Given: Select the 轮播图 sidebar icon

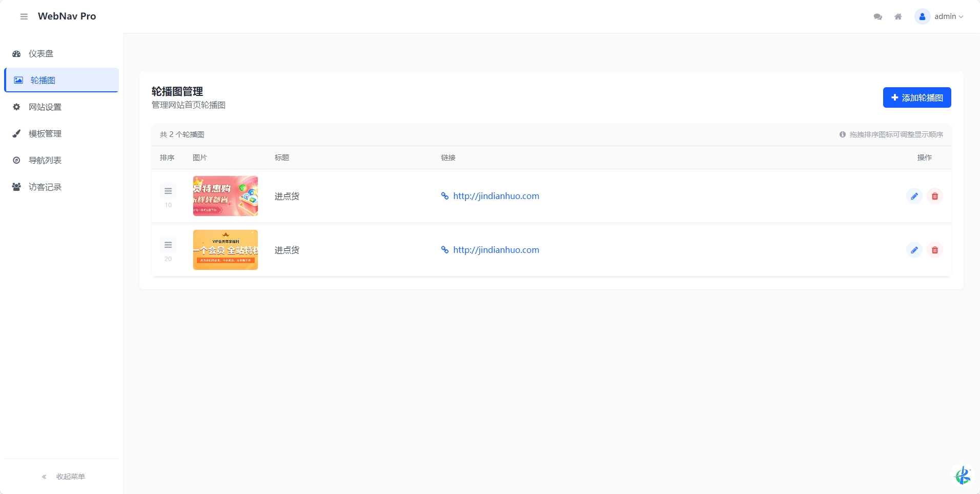Looking at the screenshot, I should tap(18, 80).
